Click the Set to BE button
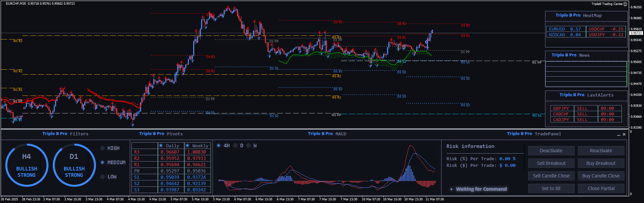The image size is (644, 203). point(551,188)
